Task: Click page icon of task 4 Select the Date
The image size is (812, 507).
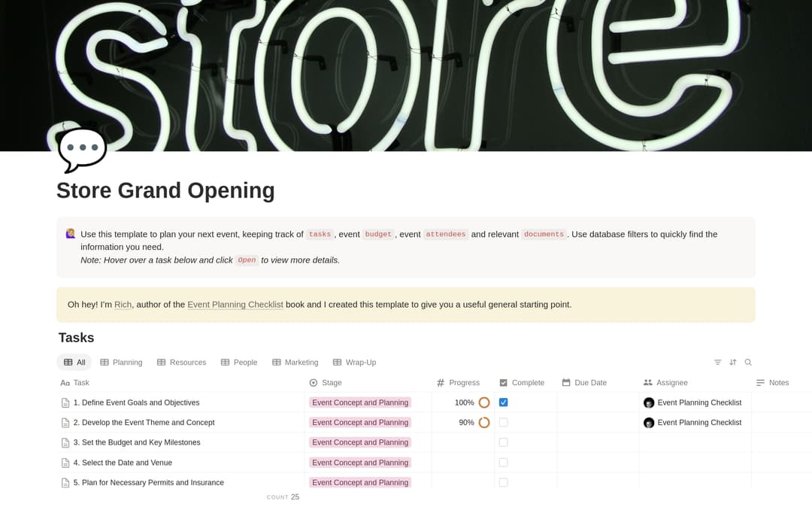Action: [x=65, y=463]
